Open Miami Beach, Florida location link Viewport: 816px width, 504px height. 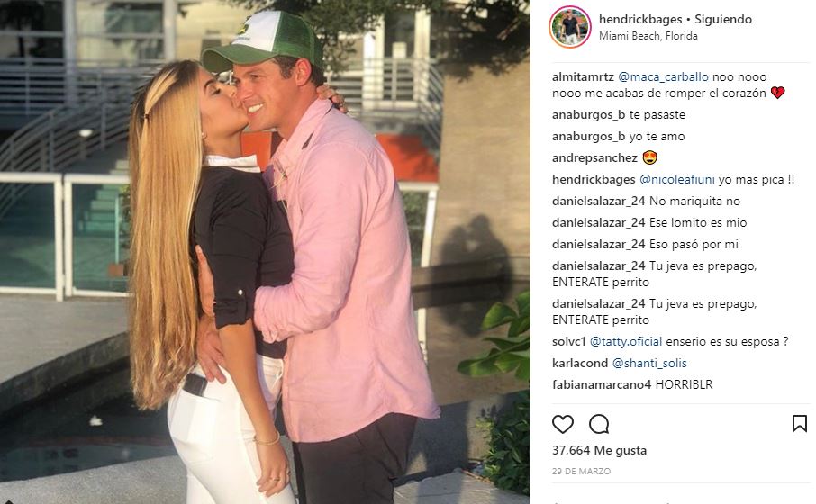(x=648, y=36)
